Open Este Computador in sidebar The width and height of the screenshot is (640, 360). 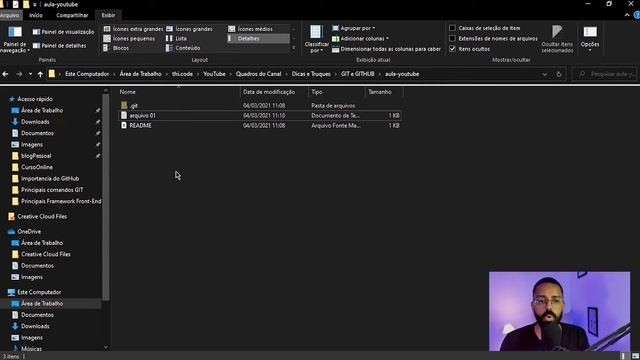pos(39,292)
